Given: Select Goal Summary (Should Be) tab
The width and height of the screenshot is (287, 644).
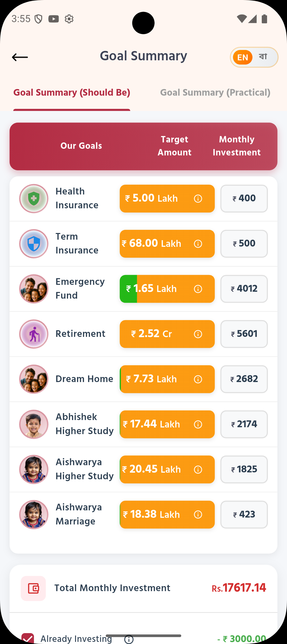Looking at the screenshot, I should click(72, 93).
